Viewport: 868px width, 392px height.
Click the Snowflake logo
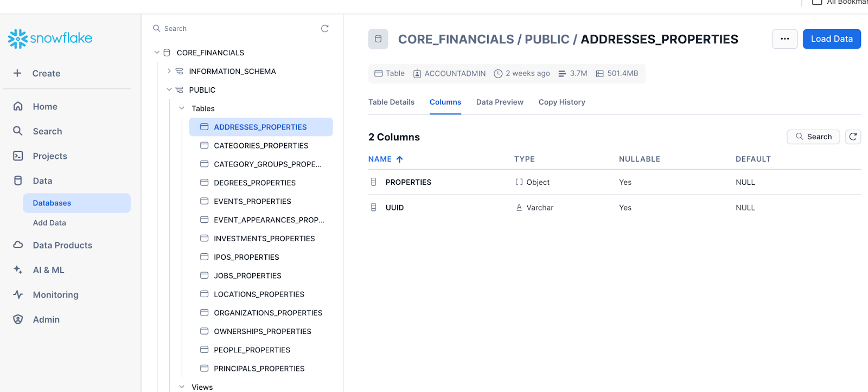50,38
